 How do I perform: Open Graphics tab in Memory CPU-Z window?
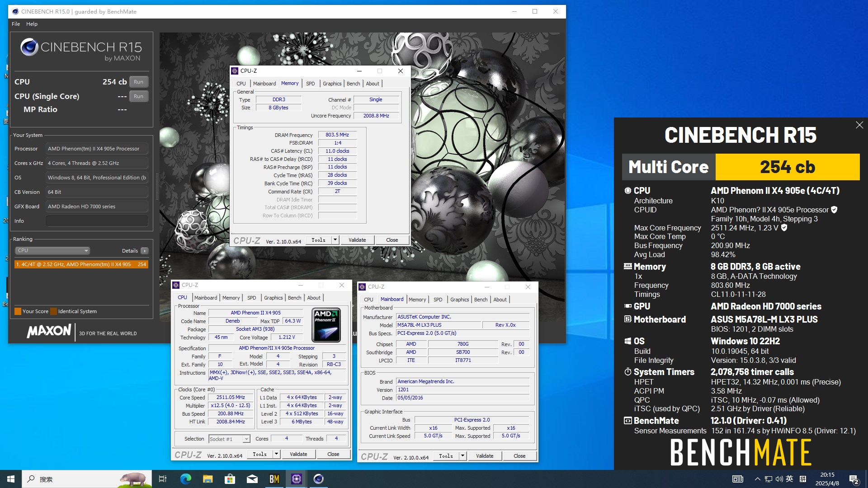coord(332,84)
